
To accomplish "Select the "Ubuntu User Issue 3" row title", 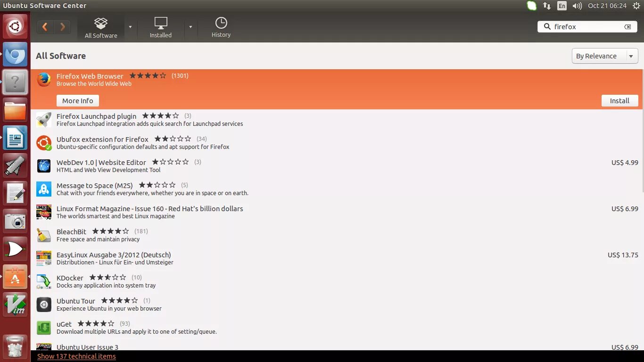I will click(87, 347).
